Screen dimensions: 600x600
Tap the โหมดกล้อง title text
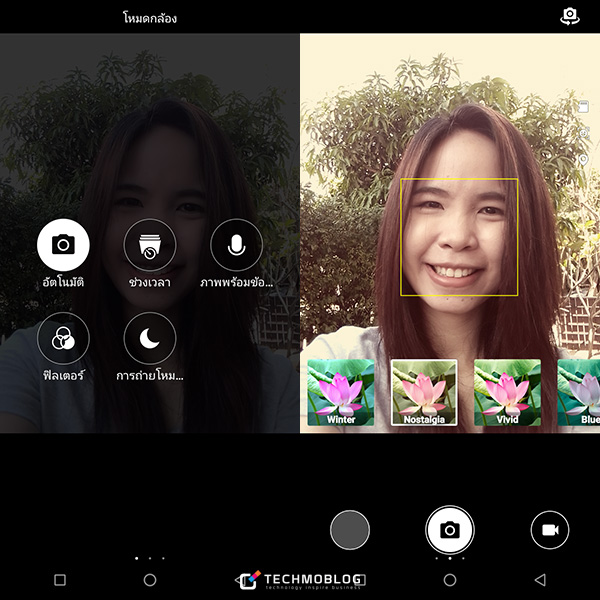click(150, 18)
